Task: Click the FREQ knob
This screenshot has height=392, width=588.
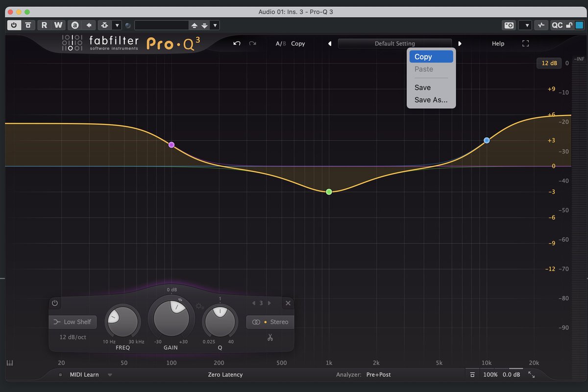Action: click(x=122, y=322)
